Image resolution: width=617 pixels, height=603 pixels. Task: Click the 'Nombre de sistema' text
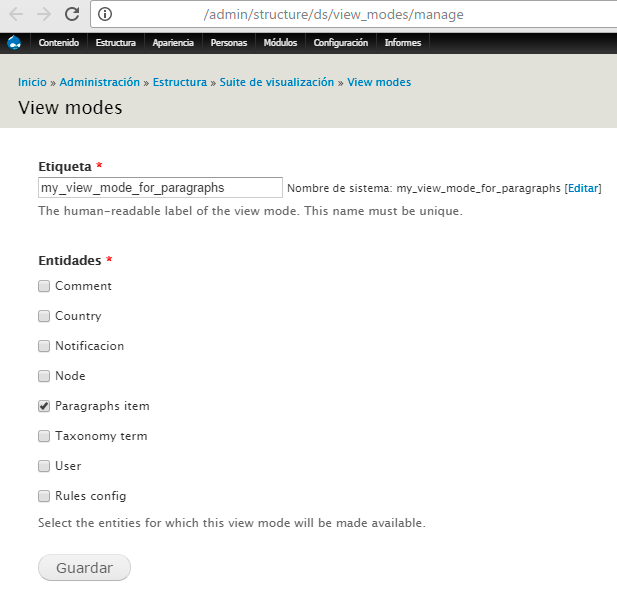(340, 188)
